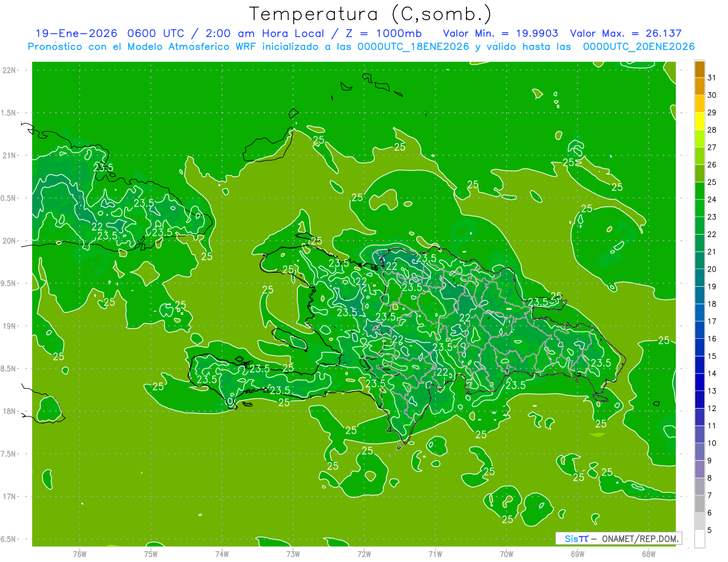Click the 22 contour label over Cuba

[x=98, y=227]
